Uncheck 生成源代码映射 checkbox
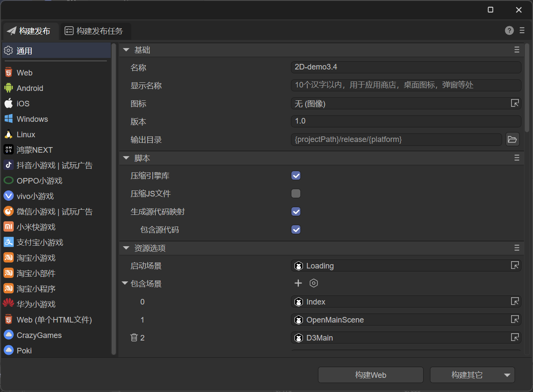533x392 pixels. tap(296, 211)
